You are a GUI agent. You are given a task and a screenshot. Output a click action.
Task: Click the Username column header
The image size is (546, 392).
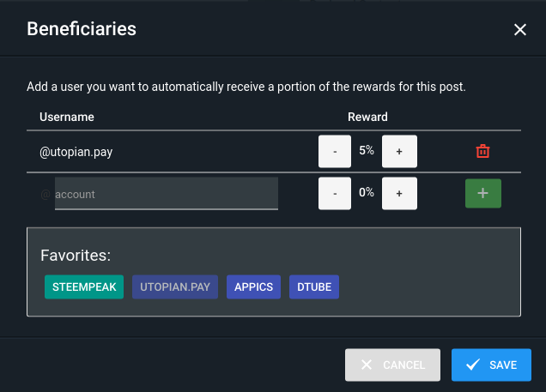[x=67, y=117]
